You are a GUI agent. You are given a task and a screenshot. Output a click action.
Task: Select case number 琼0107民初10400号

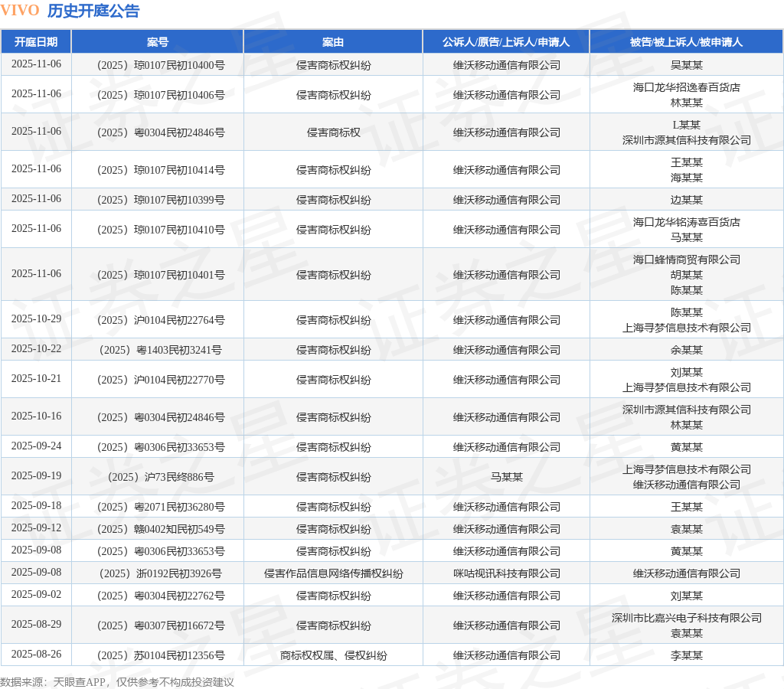pyautogui.click(x=161, y=65)
